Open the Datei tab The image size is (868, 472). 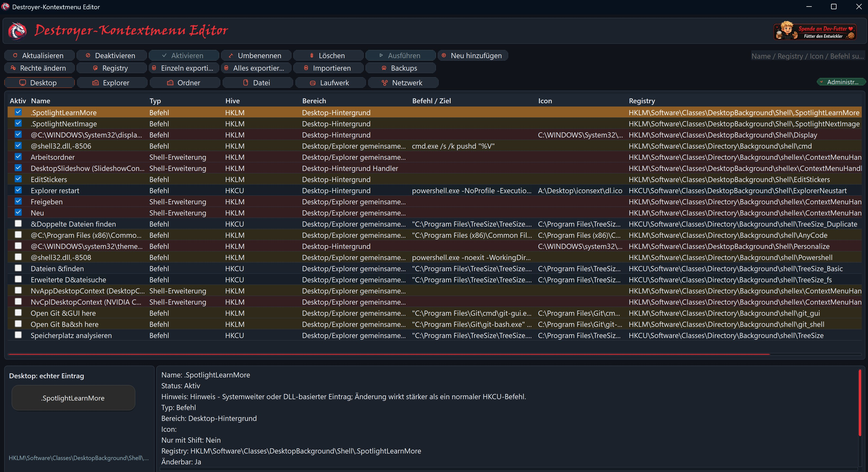pyautogui.click(x=258, y=83)
